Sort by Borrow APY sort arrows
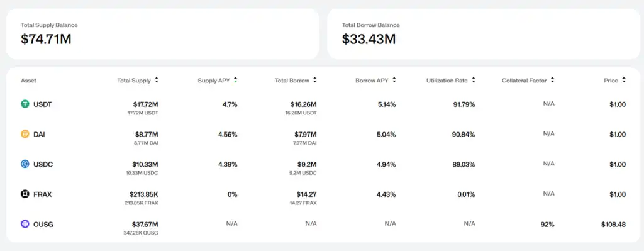Image resolution: width=644 pixels, height=251 pixels. click(394, 81)
